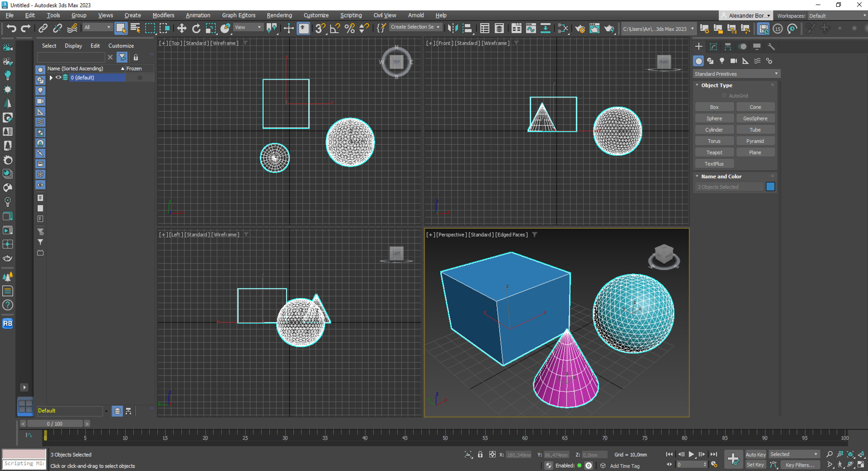The width and height of the screenshot is (868, 471).
Task: Click the Teapot primitive button
Action: click(714, 152)
